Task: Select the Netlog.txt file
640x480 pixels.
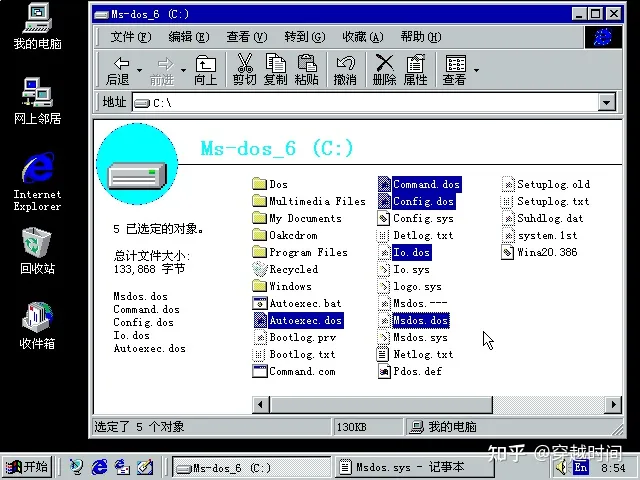Action: click(415, 354)
